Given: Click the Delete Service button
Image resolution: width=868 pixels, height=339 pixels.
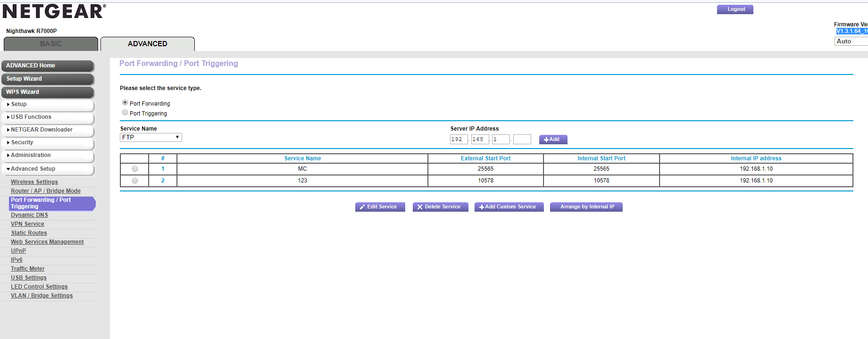Looking at the screenshot, I should pos(440,207).
